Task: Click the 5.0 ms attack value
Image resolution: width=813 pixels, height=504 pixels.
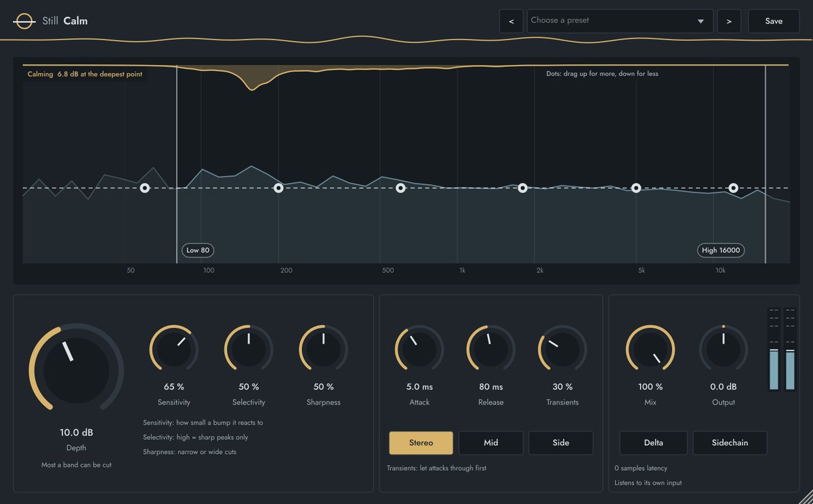Action: click(419, 387)
